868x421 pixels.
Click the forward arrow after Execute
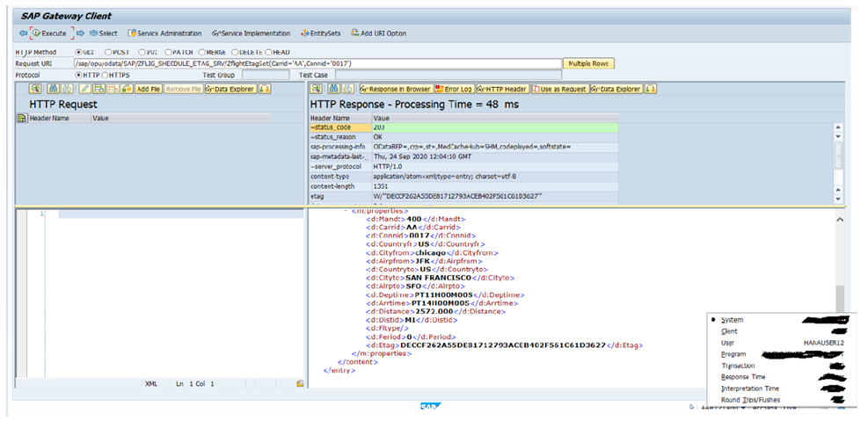point(80,33)
